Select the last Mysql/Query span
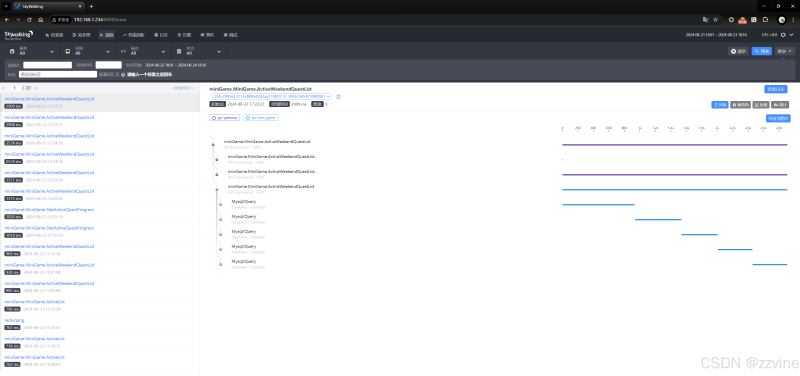This screenshot has width=800, height=376. (x=244, y=261)
